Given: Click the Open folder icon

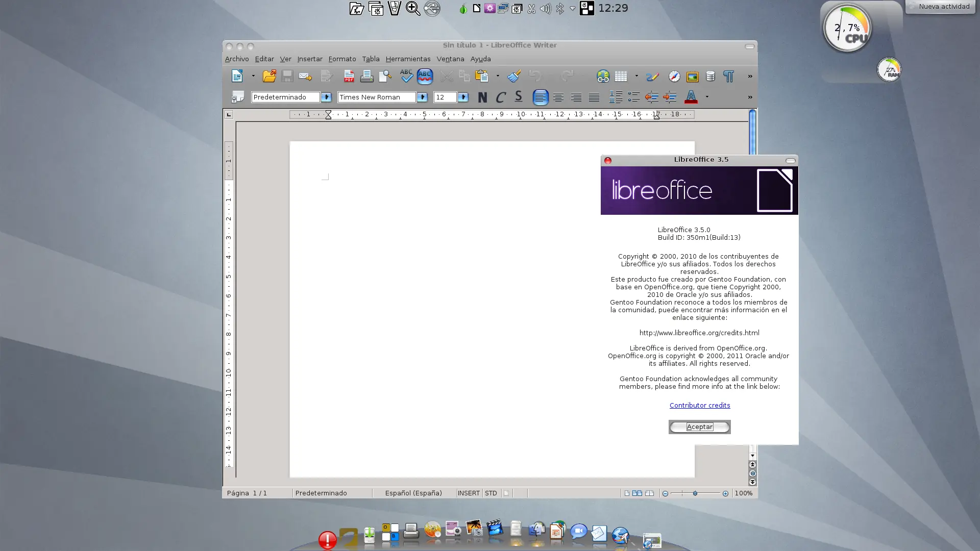Looking at the screenshot, I should pos(269,77).
